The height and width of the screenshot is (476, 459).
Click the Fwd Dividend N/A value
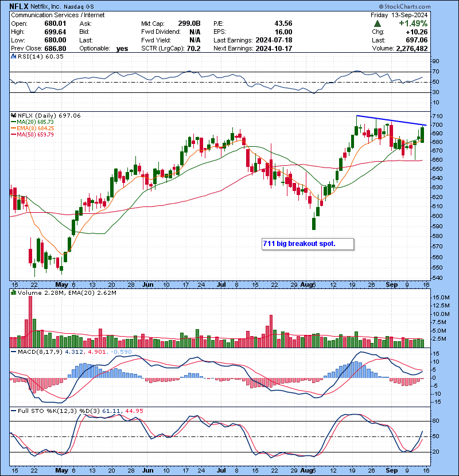(195, 32)
